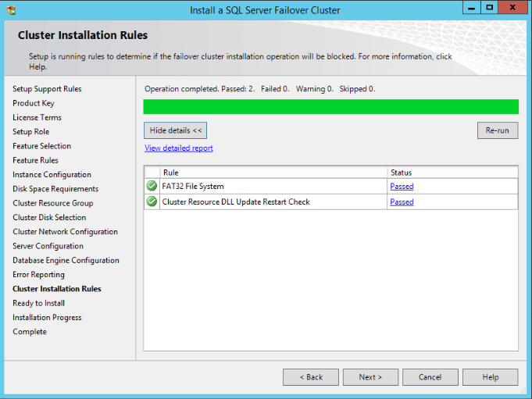Select Cluster Network Configuration in sidebar

coord(65,232)
